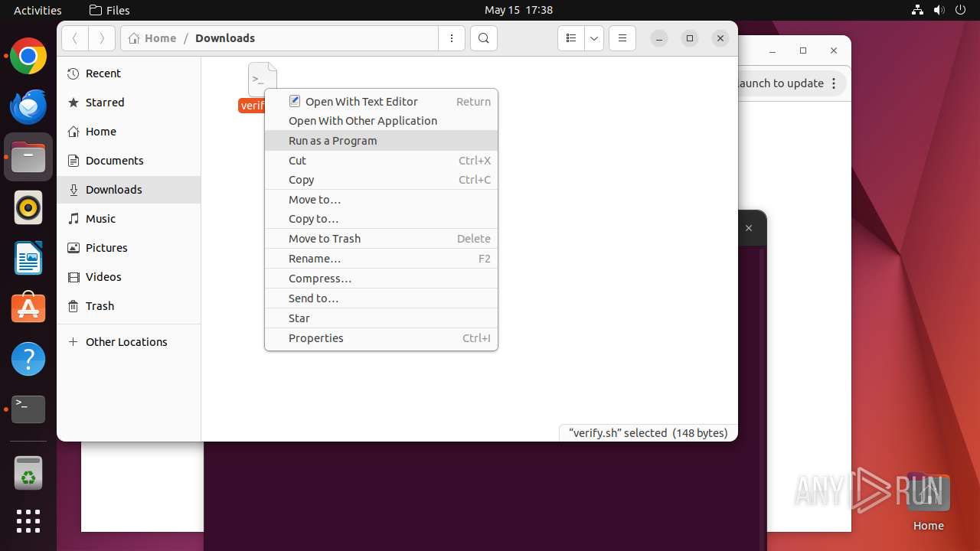Show the applications grid
980x551 pixels.
pos(28,521)
